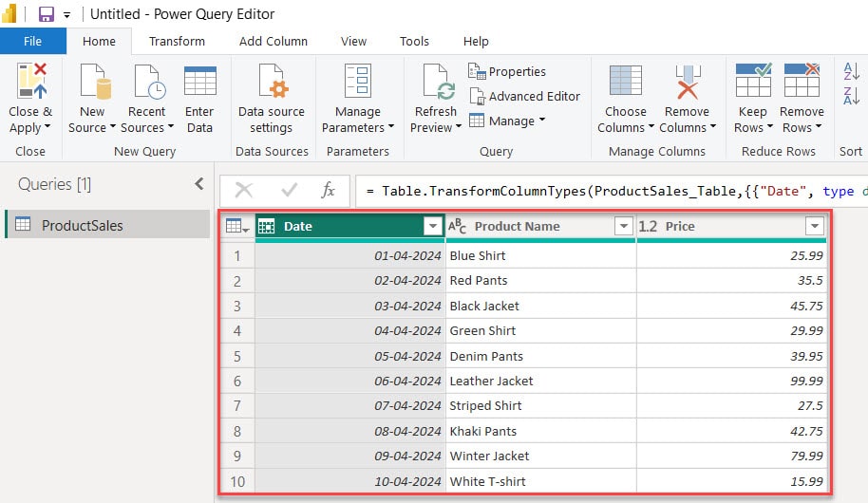868x503 pixels.
Task: Click the cell Khaki Pants
Action: point(541,431)
